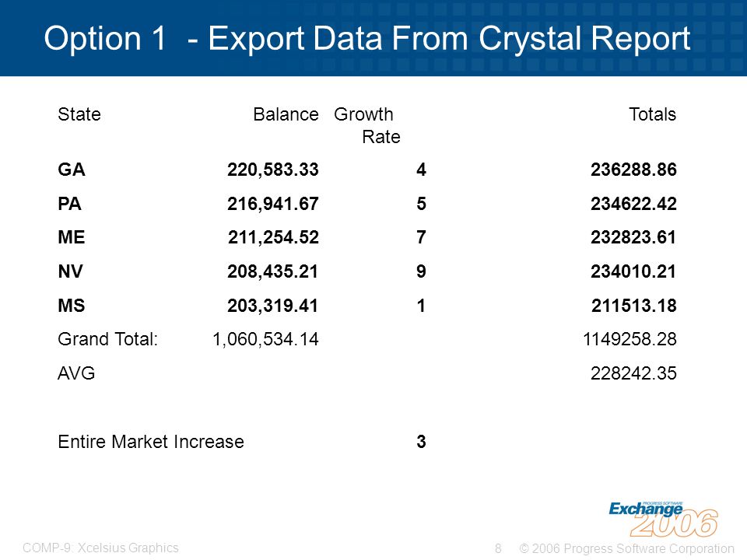Image resolution: width=747 pixels, height=560 pixels.
Task: Select grand total balance 1,060,534.14
Action: point(265,340)
